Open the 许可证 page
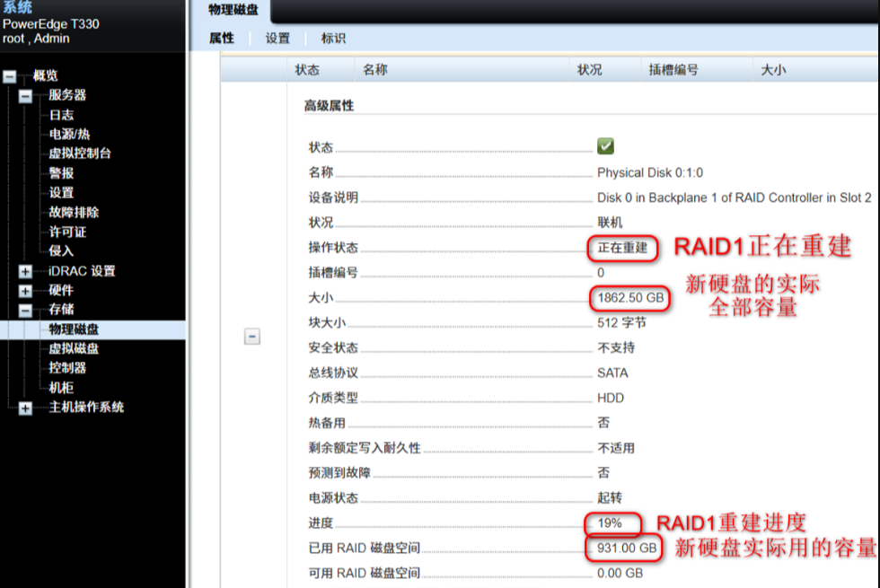The width and height of the screenshot is (880, 588). click(67, 232)
